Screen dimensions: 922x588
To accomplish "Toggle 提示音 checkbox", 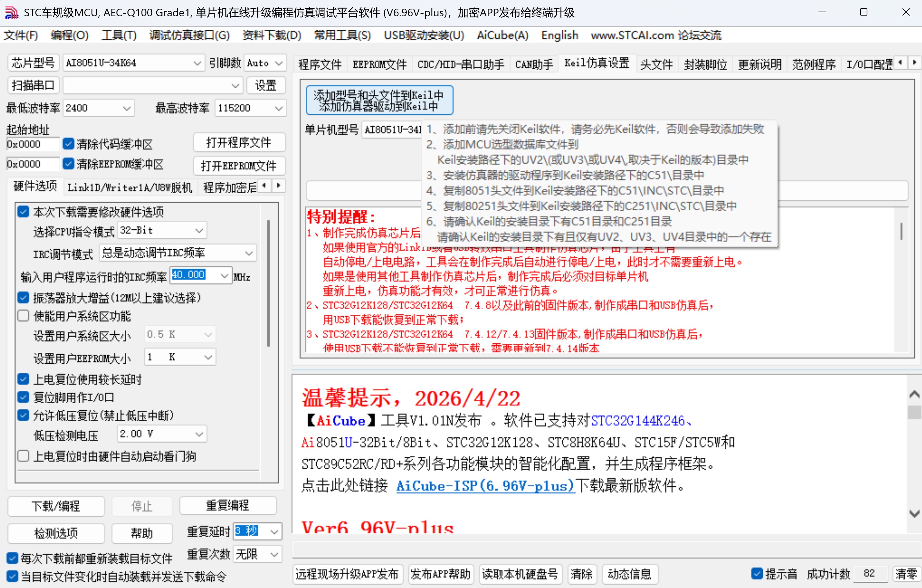I will (x=756, y=574).
